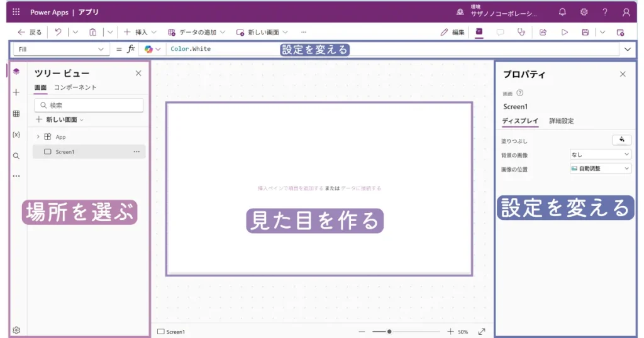The image size is (644, 338).
Task: Open the notifications bell icon
Action: 562,12
